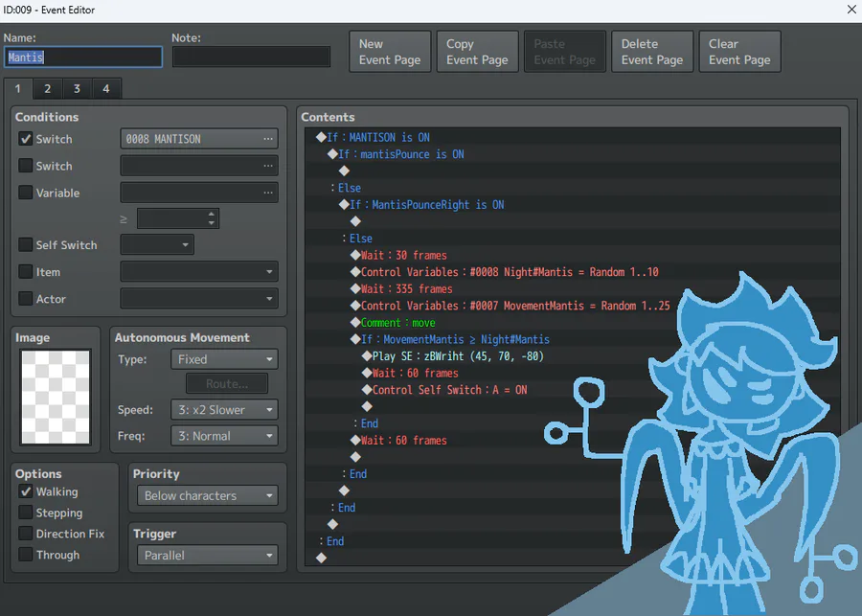862x616 pixels.
Task: Switch to event page tab 4
Action: pos(106,88)
